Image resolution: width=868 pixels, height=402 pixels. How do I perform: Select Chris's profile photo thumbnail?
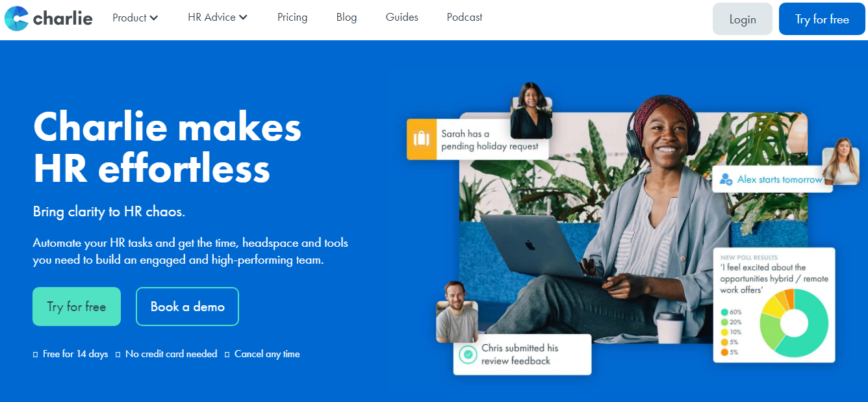457,312
